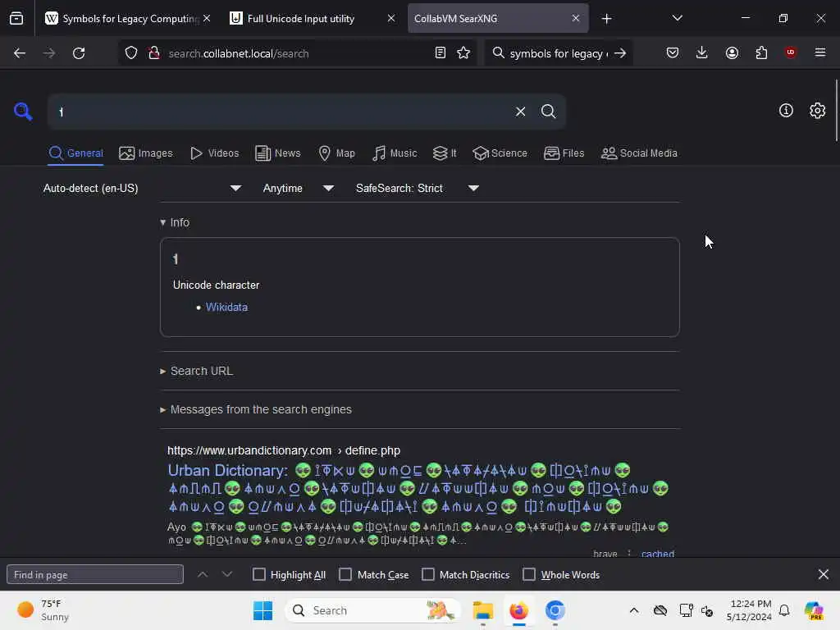Show hidden system tray icons

(634, 610)
